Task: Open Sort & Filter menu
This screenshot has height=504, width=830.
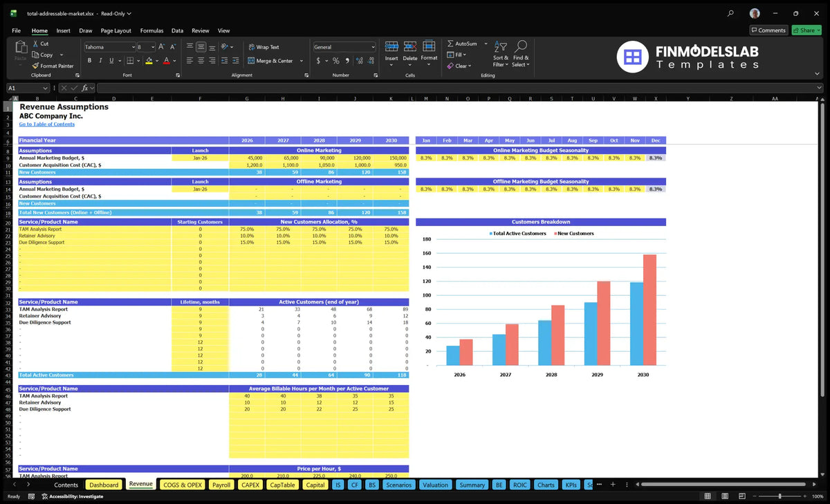Action: (501, 53)
